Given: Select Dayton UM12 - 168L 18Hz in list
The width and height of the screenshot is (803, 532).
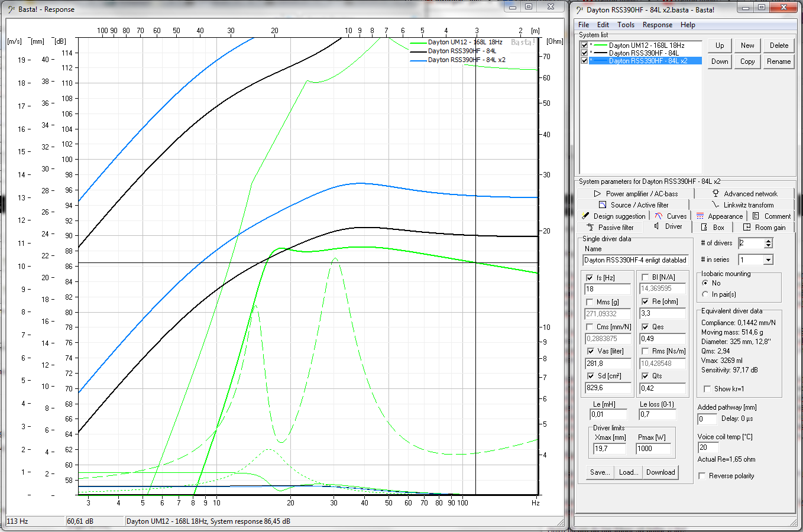Looking at the screenshot, I should click(x=646, y=45).
